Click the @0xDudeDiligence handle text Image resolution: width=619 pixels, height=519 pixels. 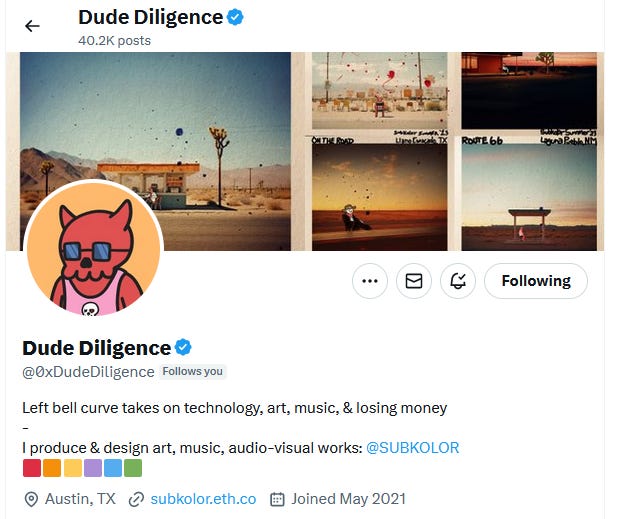pos(88,372)
